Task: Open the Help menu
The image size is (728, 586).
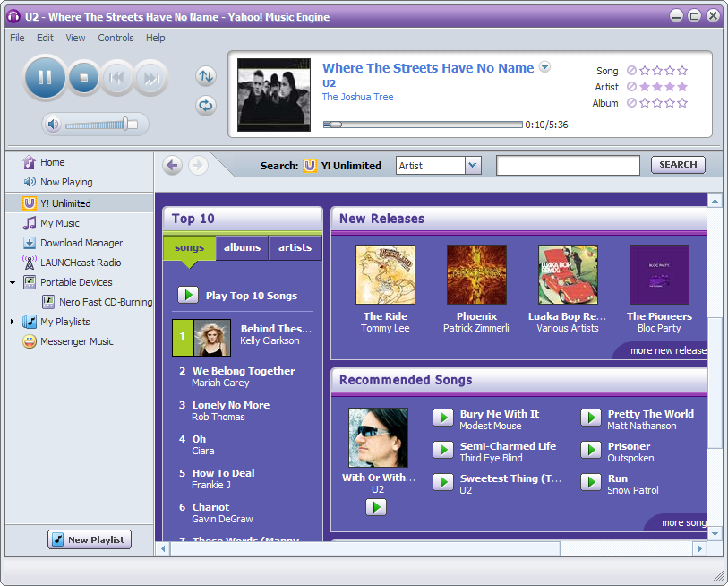Action: (156, 38)
